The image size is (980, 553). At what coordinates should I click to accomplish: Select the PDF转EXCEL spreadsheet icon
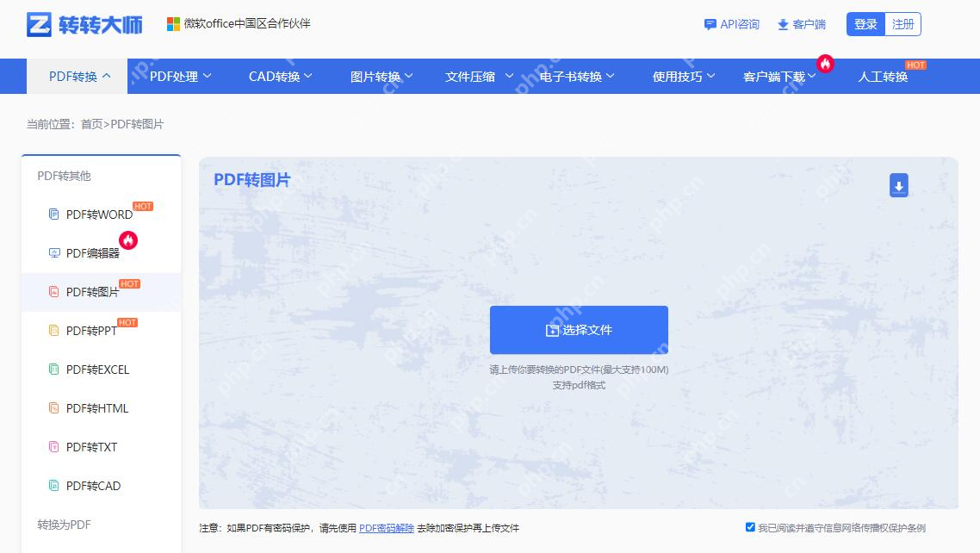53,370
